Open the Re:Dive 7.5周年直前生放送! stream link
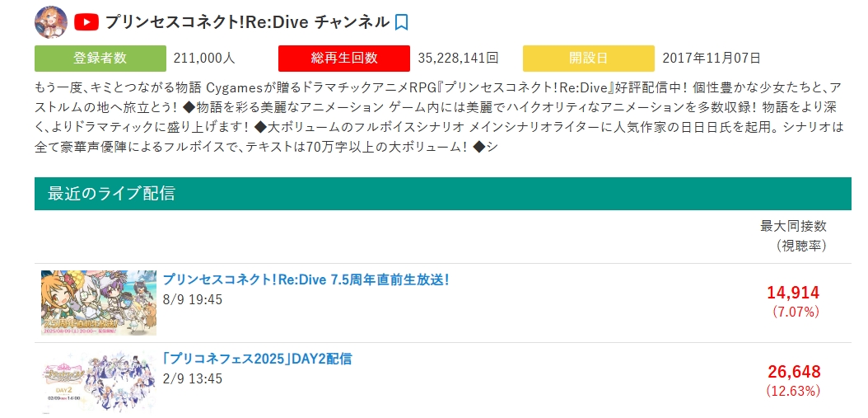868x418 pixels. pyautogui.click(x=306, y=279)
